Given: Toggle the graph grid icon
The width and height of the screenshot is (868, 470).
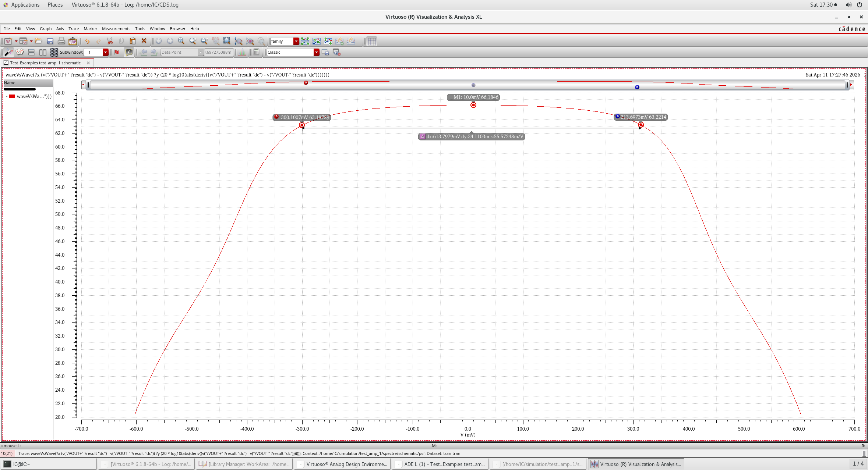Looking at the screenshot, I should (x=372, y=41).
